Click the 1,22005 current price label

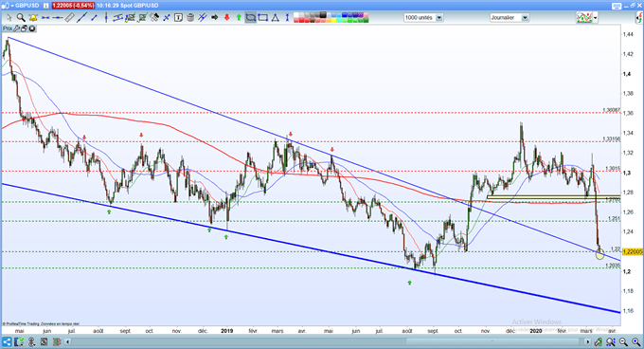coord(633,251)
